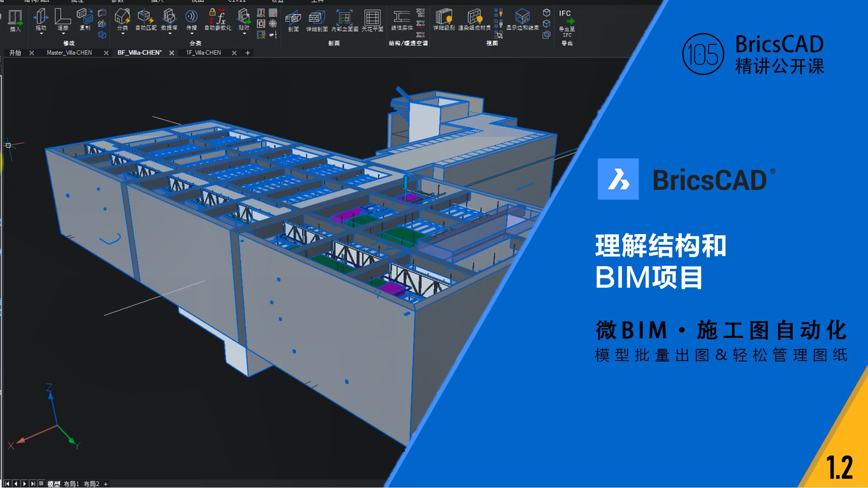This screenshot has height=488, width=868.
Task: Jump to the first layout with navigation arrow
Action: 7,484
